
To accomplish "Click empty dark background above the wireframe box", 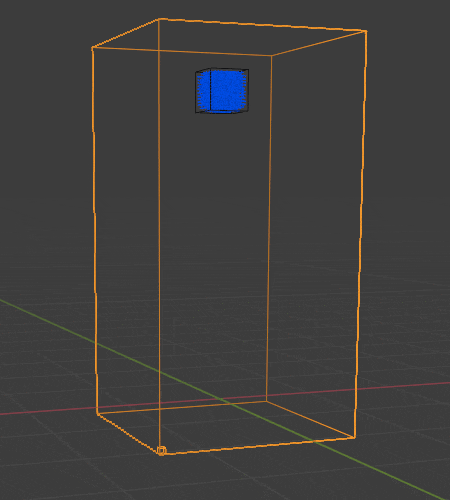I will (233, 8).
